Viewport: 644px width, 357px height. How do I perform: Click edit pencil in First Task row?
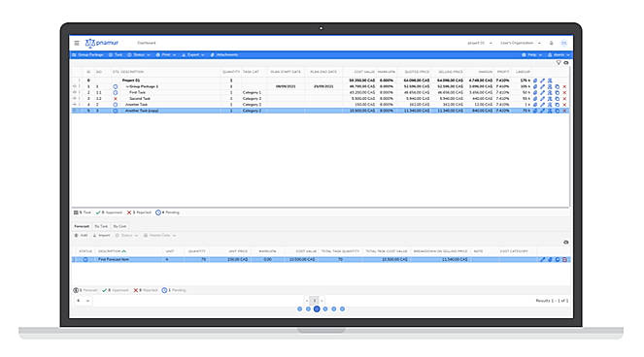pyautogui.click(x=543, y=93)
